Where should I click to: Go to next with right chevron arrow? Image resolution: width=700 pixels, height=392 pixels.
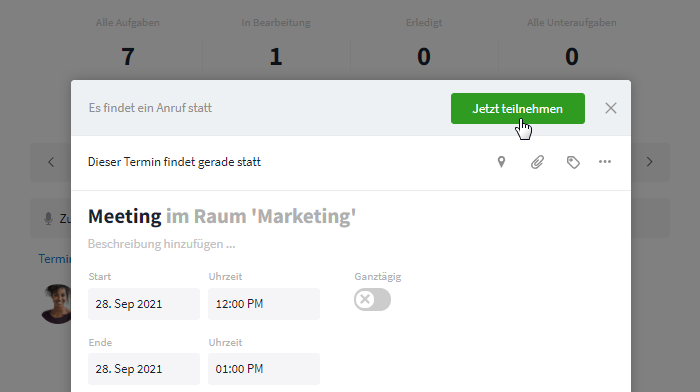[650, 162]
